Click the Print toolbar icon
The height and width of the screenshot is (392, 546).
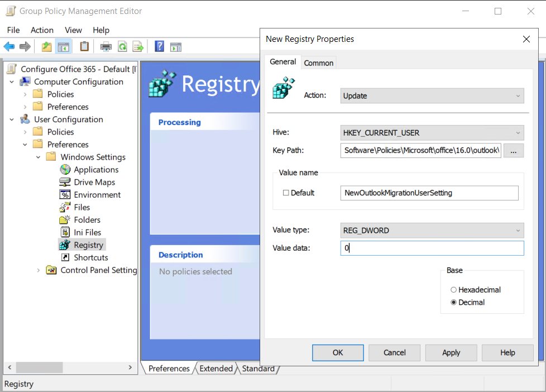pyautogui.click(x=106, y=46)
